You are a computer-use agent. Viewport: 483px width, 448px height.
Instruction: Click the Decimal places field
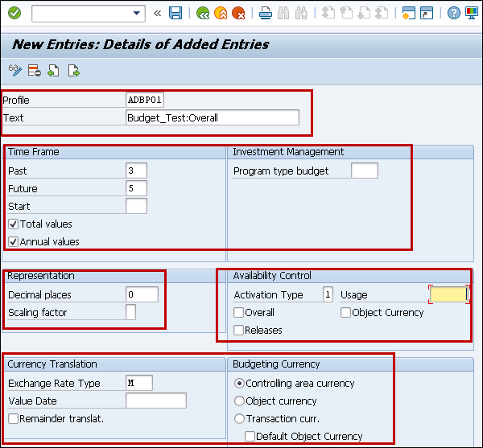(x=142, y=294)
